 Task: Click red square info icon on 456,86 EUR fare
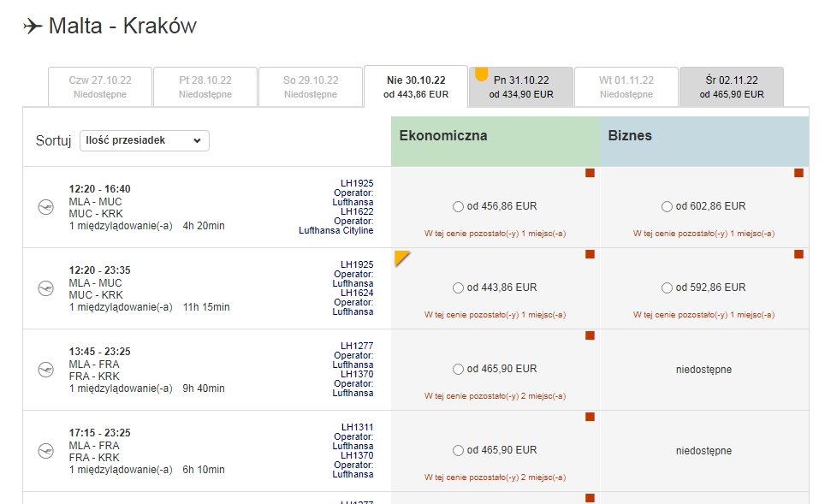pyautogui.click(x=590, y=173)
